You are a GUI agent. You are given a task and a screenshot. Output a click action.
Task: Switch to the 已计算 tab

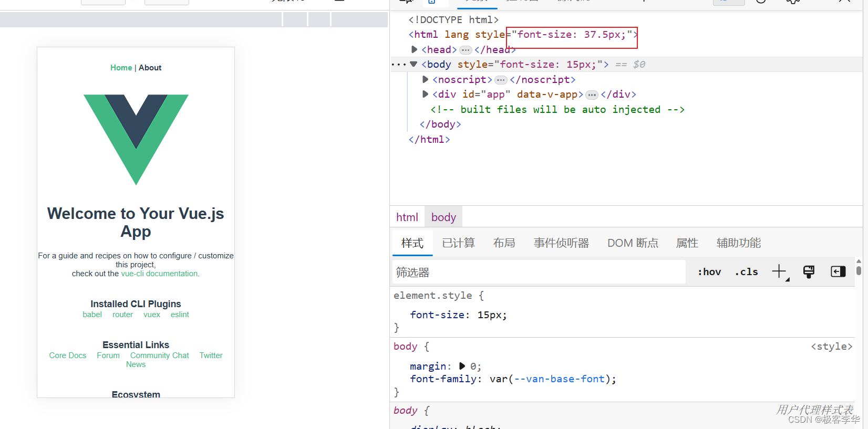458,243
